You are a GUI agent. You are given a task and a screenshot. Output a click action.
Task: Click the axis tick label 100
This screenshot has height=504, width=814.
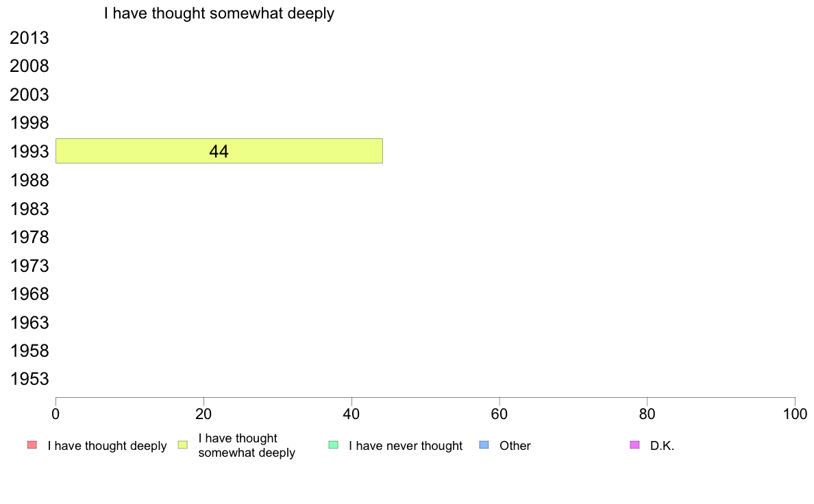[x=795, y=414]
